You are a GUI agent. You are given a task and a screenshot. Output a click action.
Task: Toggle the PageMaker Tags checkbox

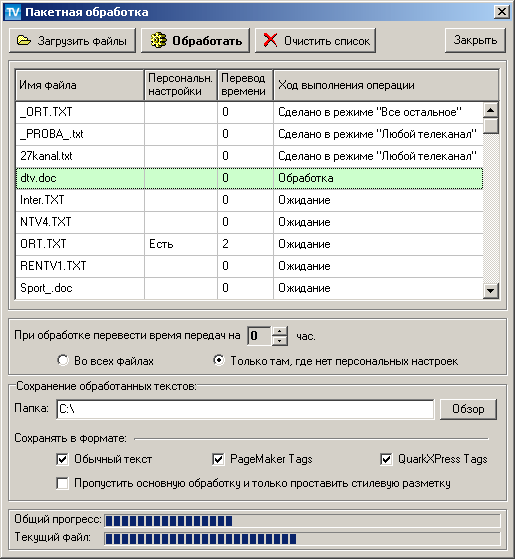[218, 459]
